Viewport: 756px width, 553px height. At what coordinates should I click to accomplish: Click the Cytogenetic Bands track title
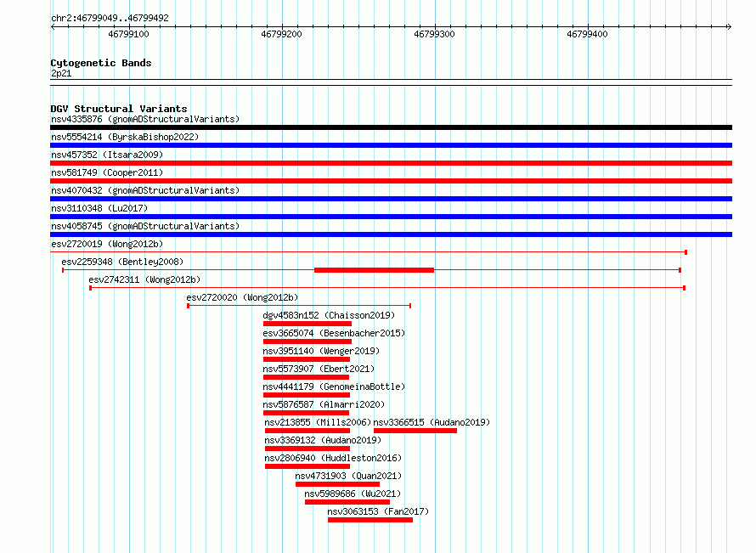[101, 63]
